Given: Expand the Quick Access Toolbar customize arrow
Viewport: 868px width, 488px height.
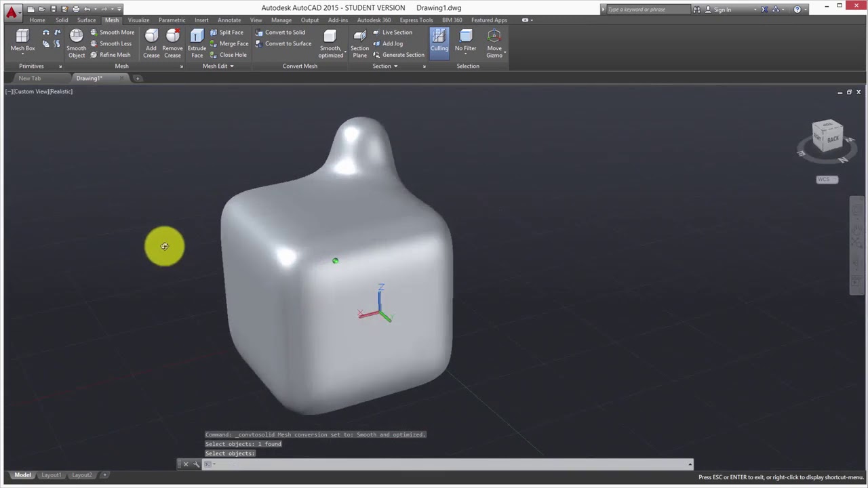Looking at the screenshot, I should 120,9.
